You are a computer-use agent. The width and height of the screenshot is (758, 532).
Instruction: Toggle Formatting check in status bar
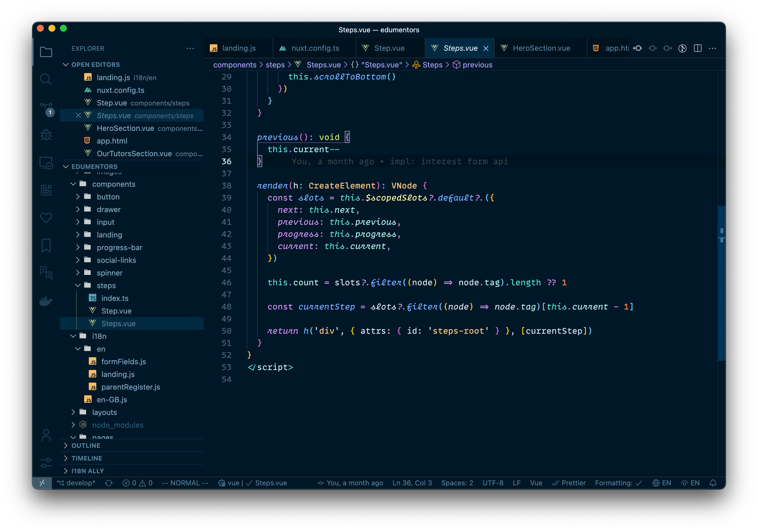[x=618, y=483]
